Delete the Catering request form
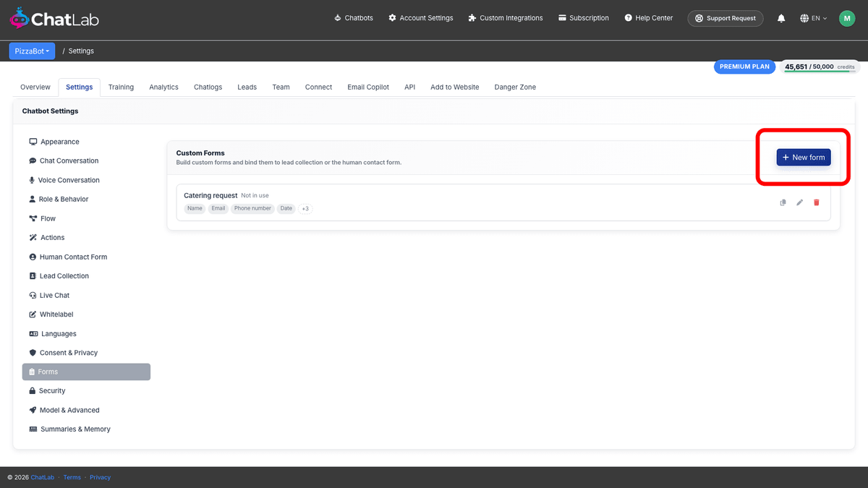 [x=817, y=202]
